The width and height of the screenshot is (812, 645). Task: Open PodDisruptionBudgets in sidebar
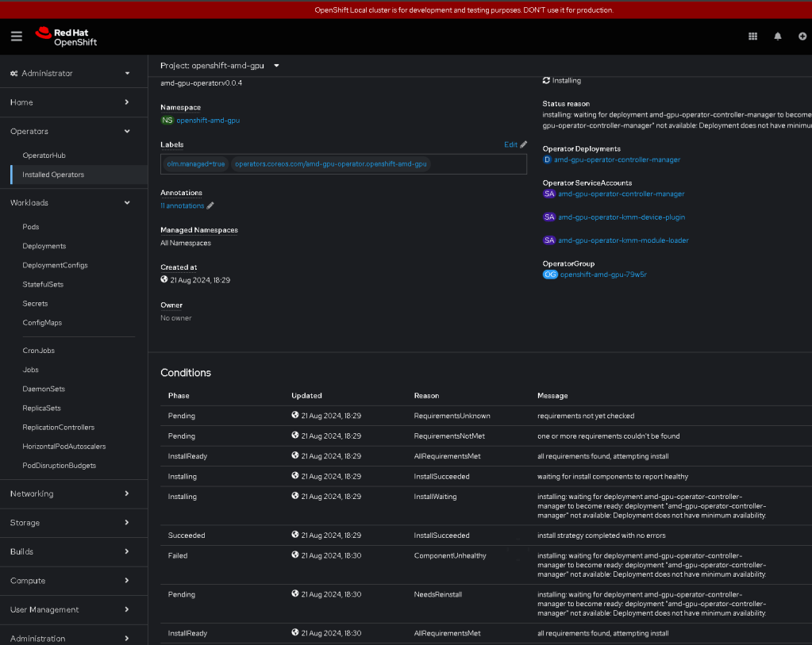tap(60, 466)
